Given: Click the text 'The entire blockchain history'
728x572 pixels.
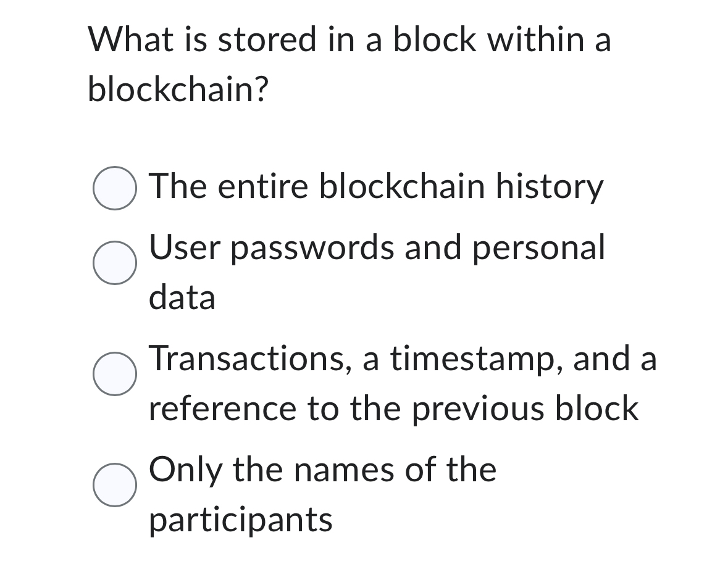Looking at the screenshot, I should pyautogui.click(x=377, y=187).
